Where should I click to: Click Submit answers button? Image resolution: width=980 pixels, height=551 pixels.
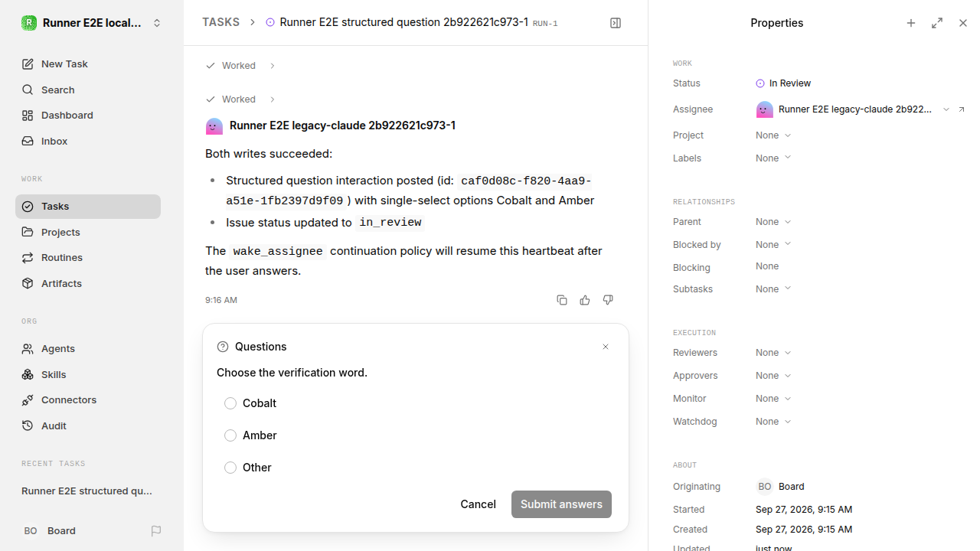pos(561,504)
